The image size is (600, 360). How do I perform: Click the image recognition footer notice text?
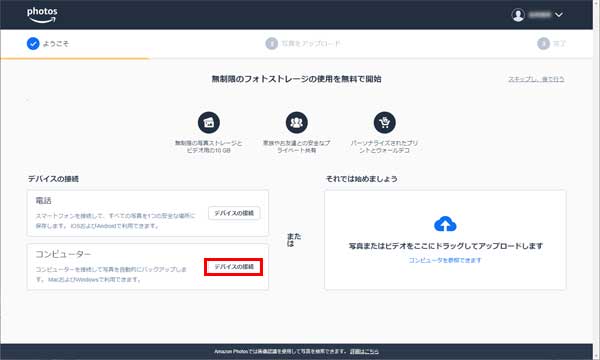[x=280, y=351]
